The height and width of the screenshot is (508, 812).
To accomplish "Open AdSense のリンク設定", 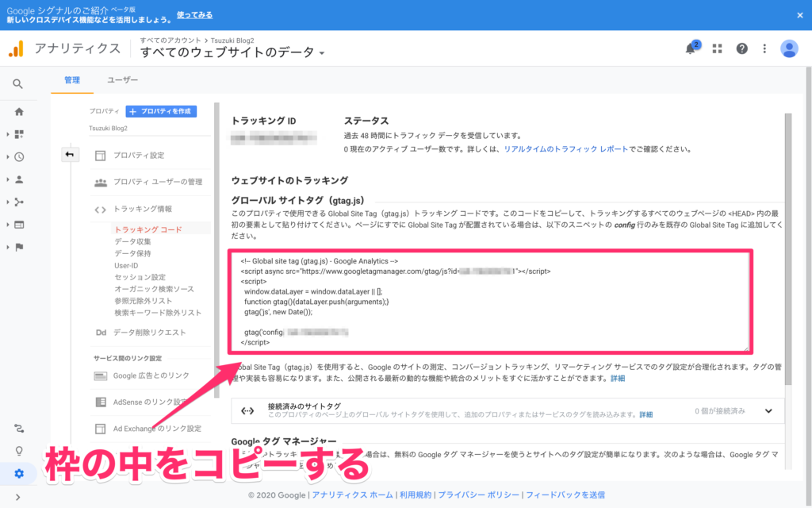I will (x=150, y=402).
